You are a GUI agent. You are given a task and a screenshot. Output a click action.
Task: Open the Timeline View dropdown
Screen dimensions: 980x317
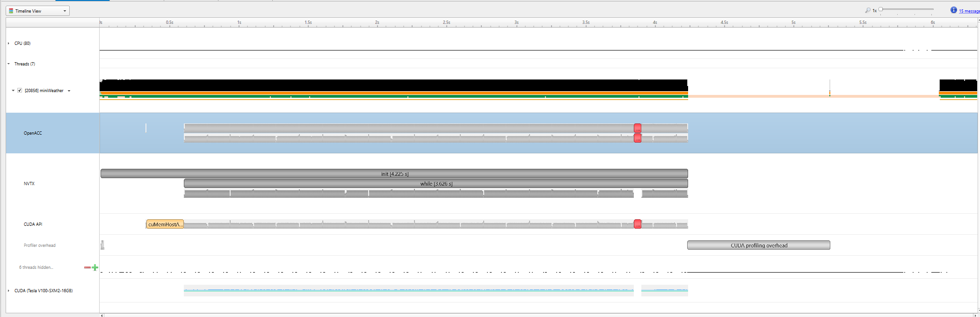pyautogui.click(x=65, y=11)
